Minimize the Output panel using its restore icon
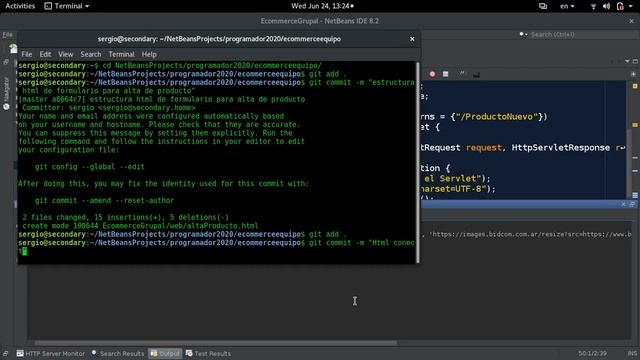640x360 pixels. tap(632, 204)
